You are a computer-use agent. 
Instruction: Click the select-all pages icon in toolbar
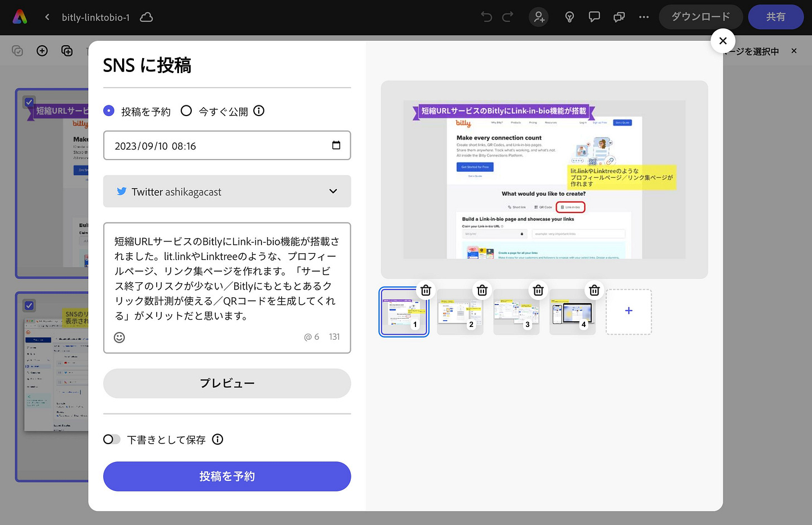coord(18,51)
